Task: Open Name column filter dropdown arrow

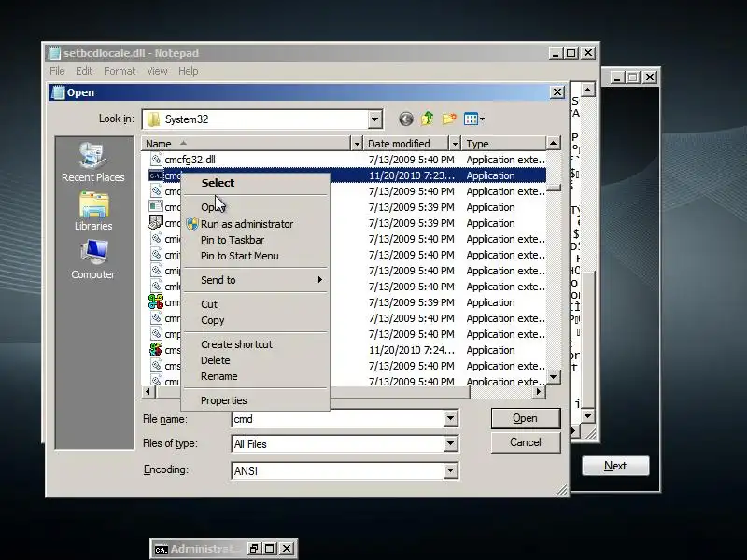Action: click(x=357, y=144)
